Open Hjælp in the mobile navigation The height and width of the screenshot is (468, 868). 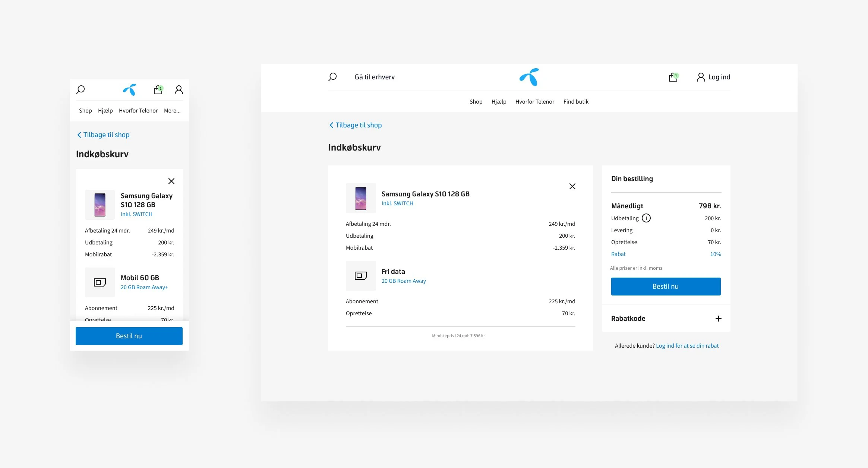click(x=105, y=111)
